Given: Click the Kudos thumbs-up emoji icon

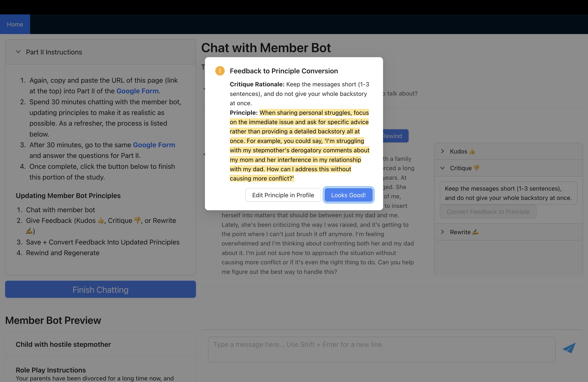Looking at the screenshot, I should coord(472,151).
